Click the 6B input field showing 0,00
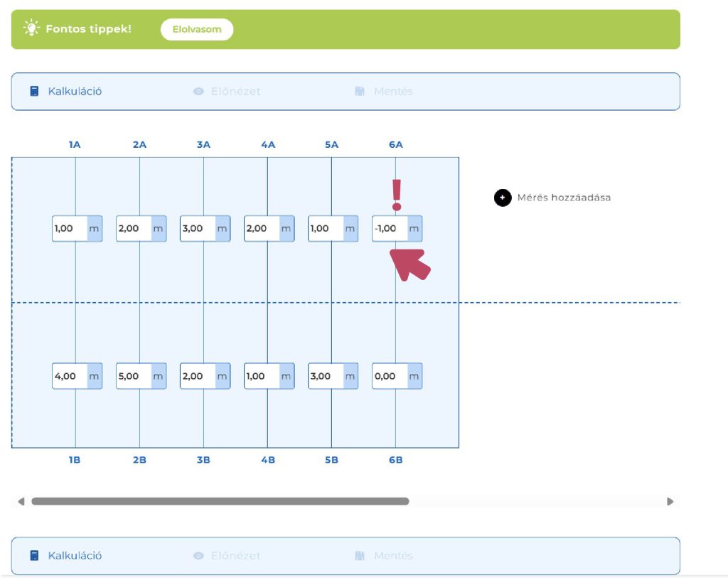This screenshot has height=580, width=728. (x=390, y=376)
